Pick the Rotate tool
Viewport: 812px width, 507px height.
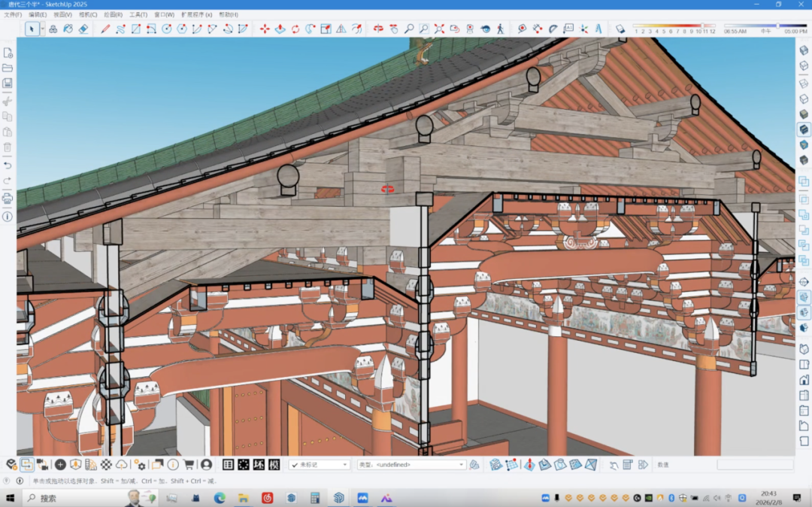pos(295,29)
